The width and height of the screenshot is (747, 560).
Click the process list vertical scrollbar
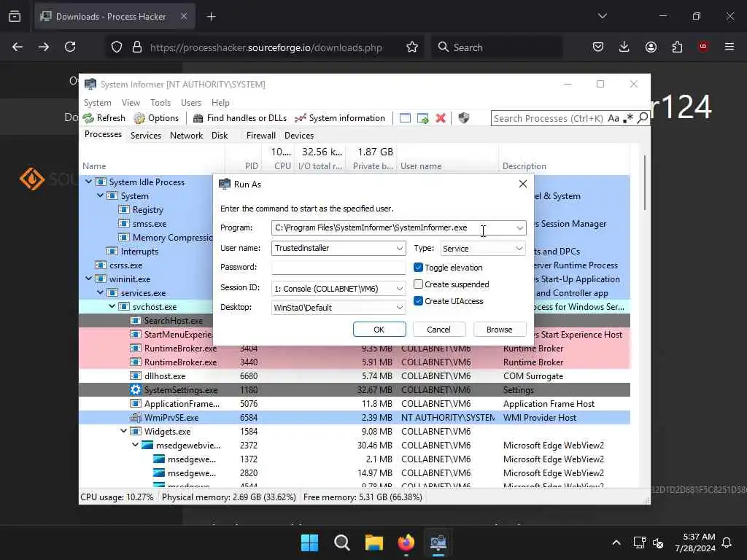(645, 182)
